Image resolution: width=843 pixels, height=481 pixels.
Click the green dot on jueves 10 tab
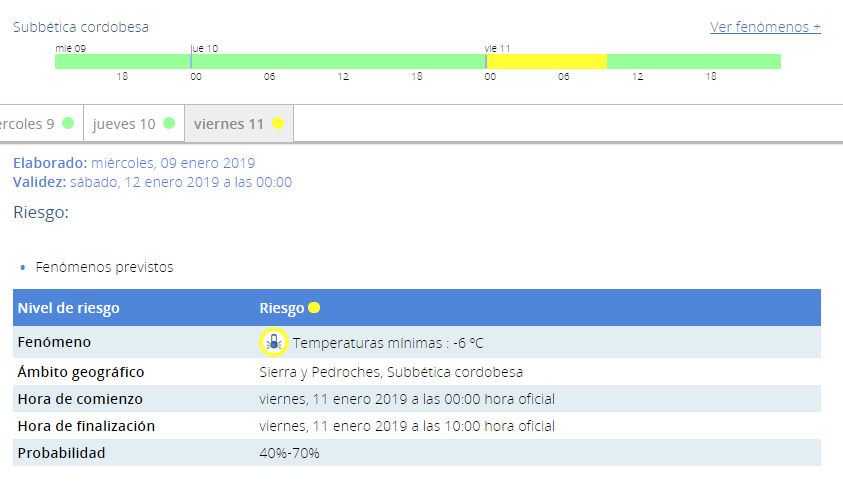pyautogui.click(x=169, y=123)
